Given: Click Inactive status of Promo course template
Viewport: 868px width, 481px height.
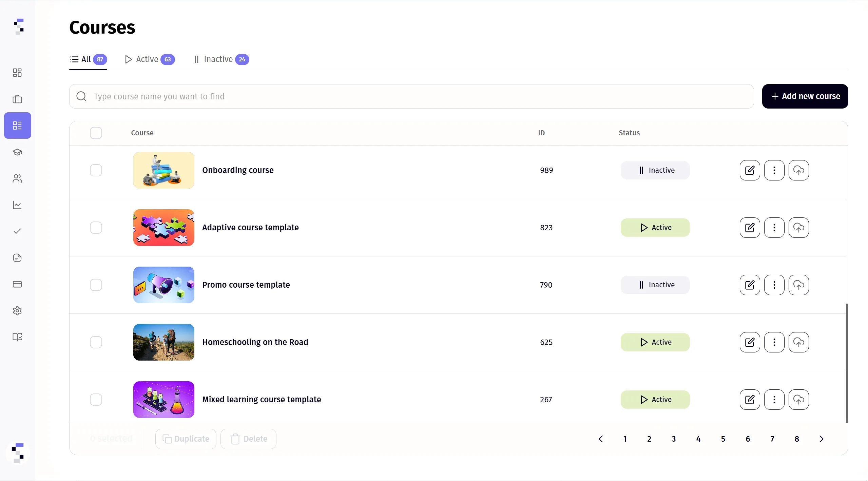Looking at the screenshot, I should click(x=655, y=285).
